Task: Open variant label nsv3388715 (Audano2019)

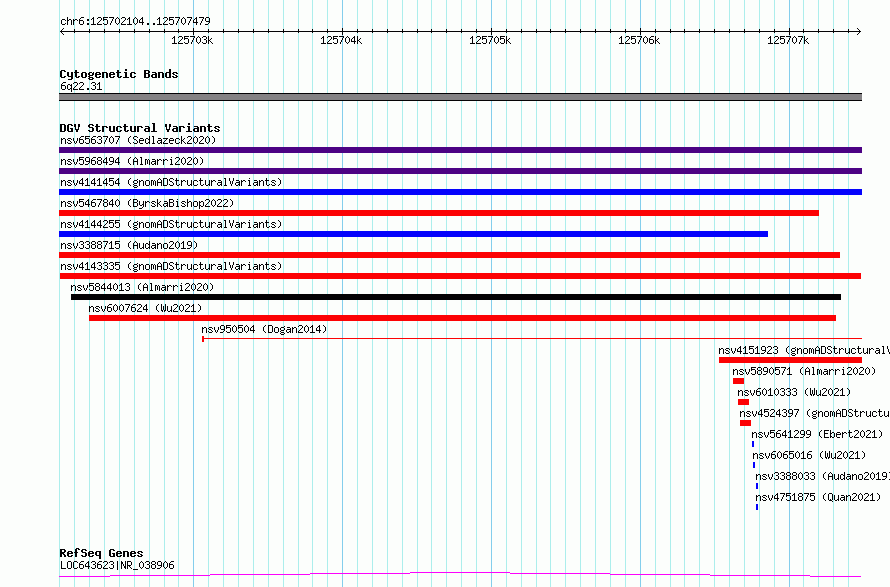Action: (x=129, y=245)
